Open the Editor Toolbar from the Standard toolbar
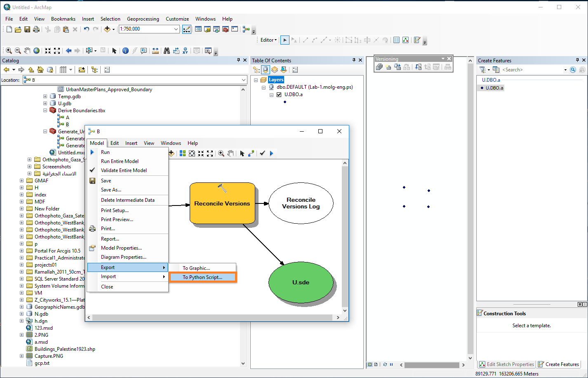This screenshot has height=378, width=588. [x=187, y=29]
